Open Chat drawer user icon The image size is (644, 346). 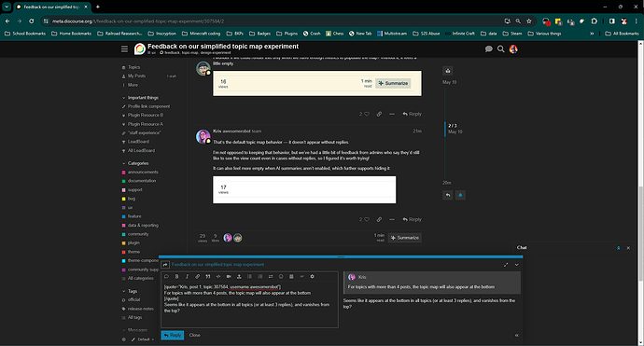618,248
